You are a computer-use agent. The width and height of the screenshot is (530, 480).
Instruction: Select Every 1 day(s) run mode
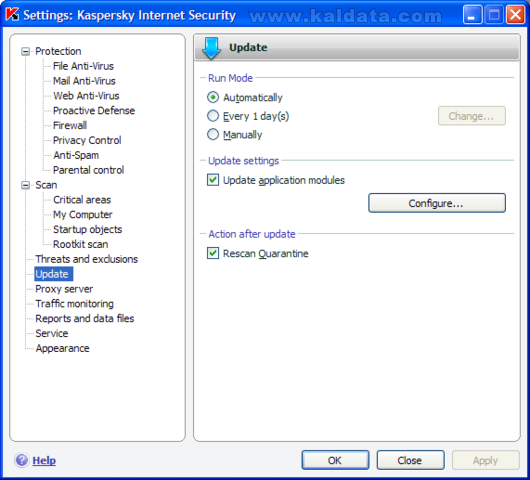213,116
